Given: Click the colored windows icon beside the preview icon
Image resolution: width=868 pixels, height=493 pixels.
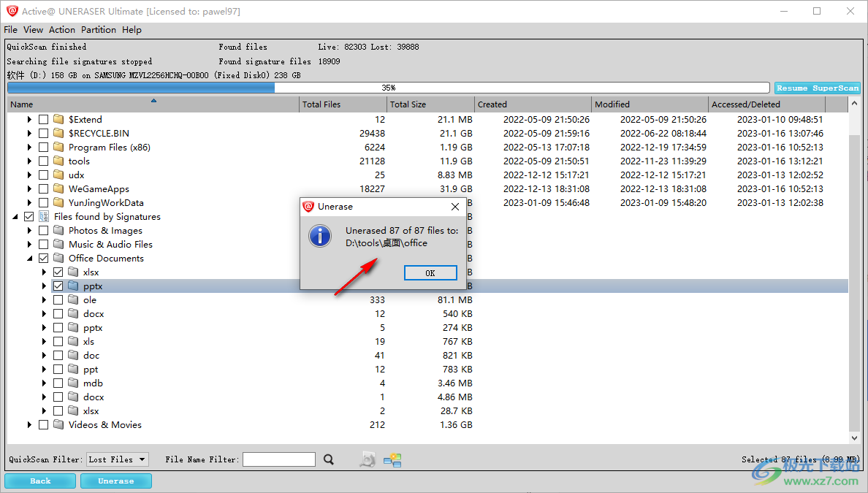Looking at the screenshot, I should pyautogui.click(x=392, y=459).
